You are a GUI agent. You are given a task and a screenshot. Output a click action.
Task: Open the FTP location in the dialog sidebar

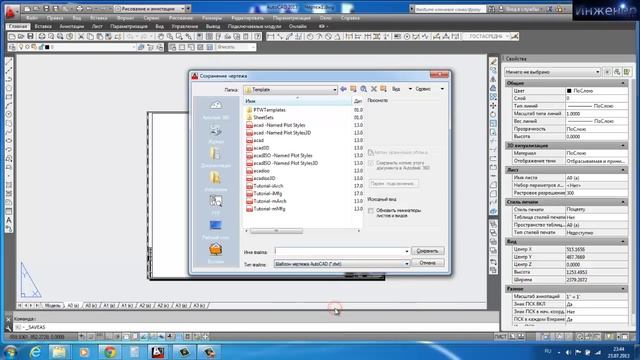(x=216, y=204)
